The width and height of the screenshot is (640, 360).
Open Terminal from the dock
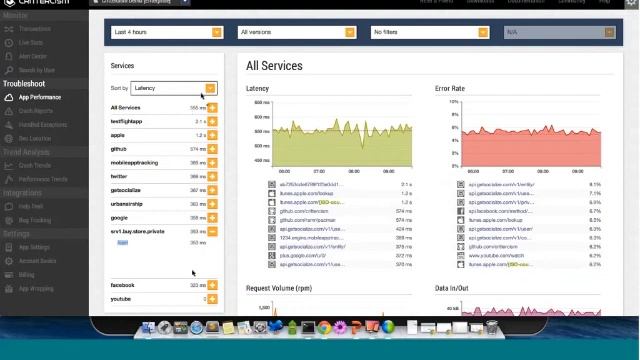(308, 327)
